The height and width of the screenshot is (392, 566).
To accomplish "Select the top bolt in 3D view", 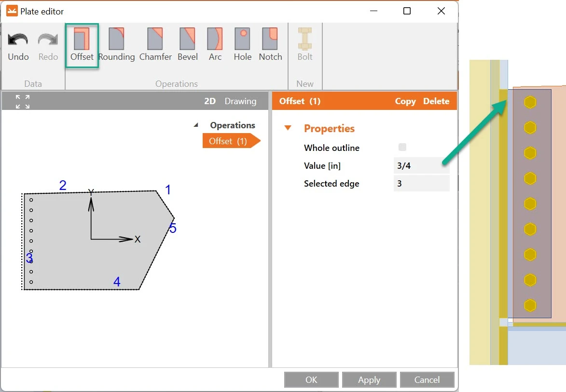I will [530, 102].
